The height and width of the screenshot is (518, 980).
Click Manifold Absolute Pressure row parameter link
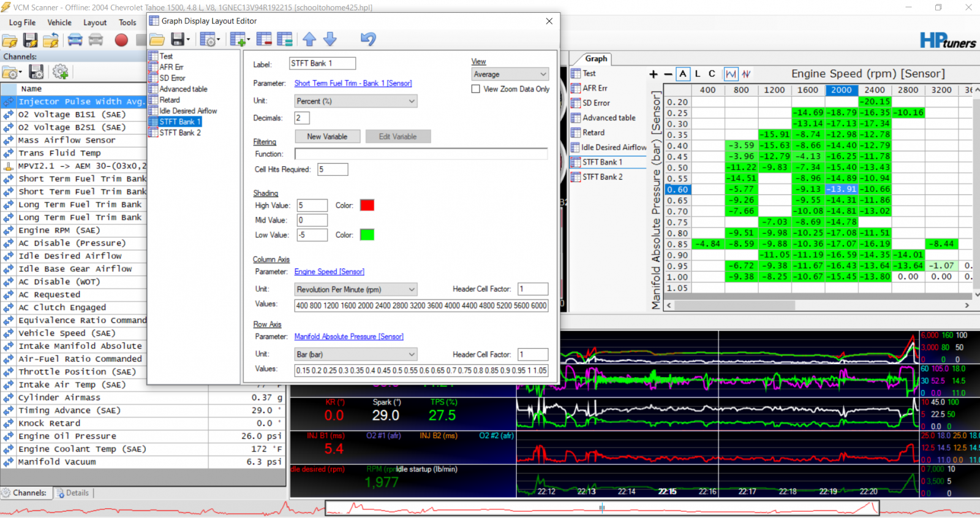click(x=349, y=337)
